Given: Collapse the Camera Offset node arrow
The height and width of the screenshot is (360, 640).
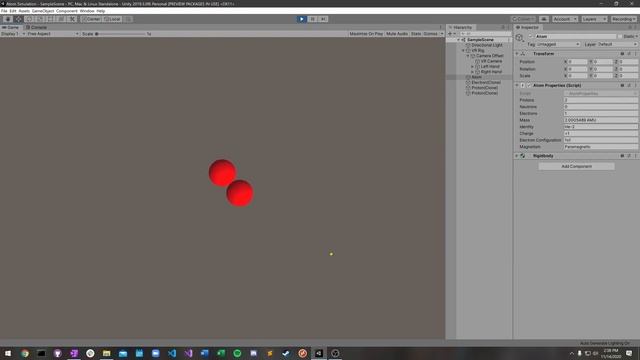Looking at the screenshot, I should click(x=468, y=56).
